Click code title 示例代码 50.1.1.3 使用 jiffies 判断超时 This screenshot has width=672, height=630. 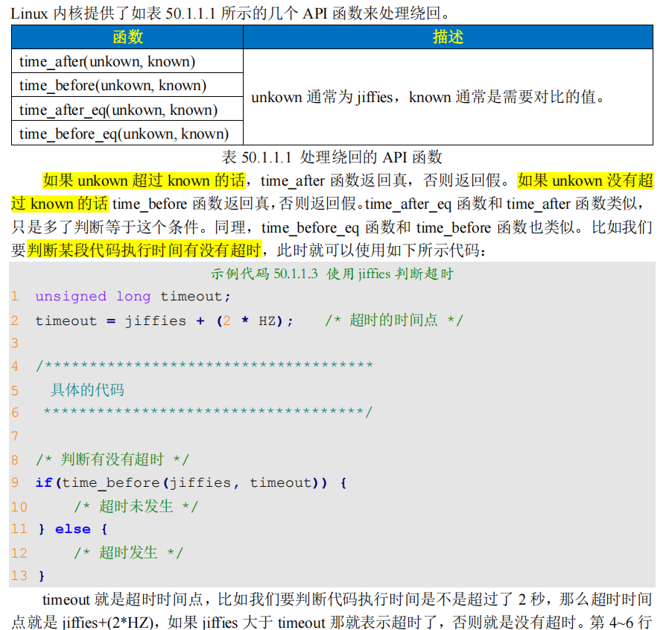pyautogui.click(x=332, y=274)
